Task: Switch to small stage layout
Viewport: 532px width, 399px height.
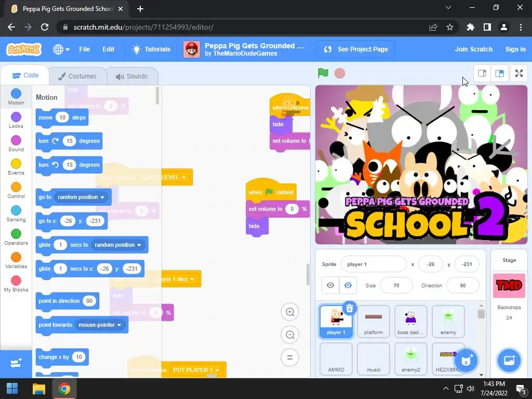Action: [x=482, y=73]
